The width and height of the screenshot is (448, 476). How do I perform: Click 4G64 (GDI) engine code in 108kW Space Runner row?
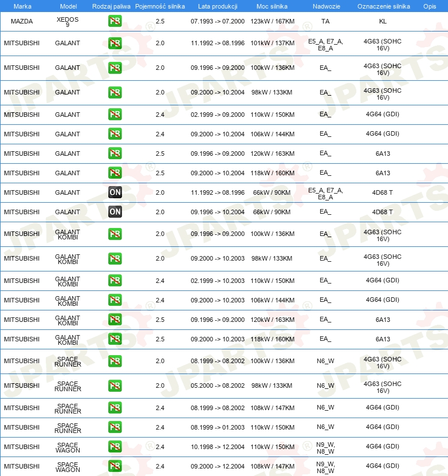383,407
